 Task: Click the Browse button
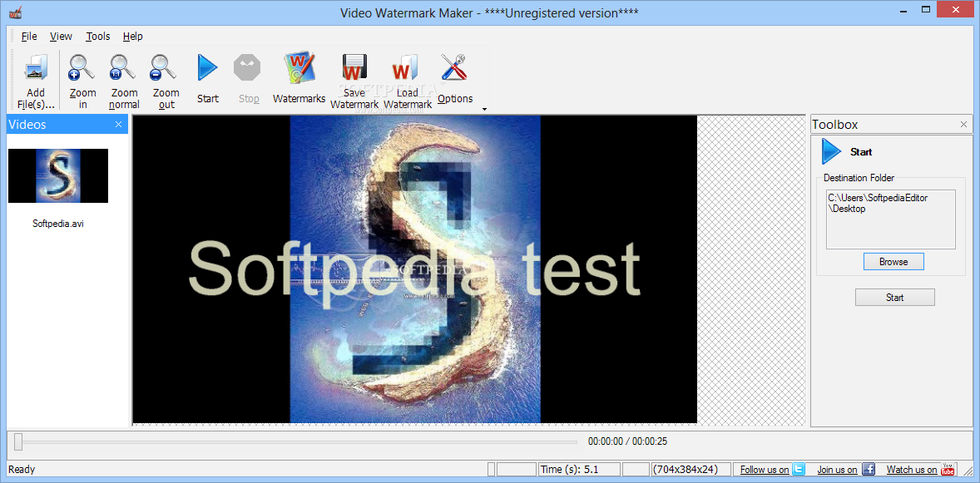click(x=893, y=262)
